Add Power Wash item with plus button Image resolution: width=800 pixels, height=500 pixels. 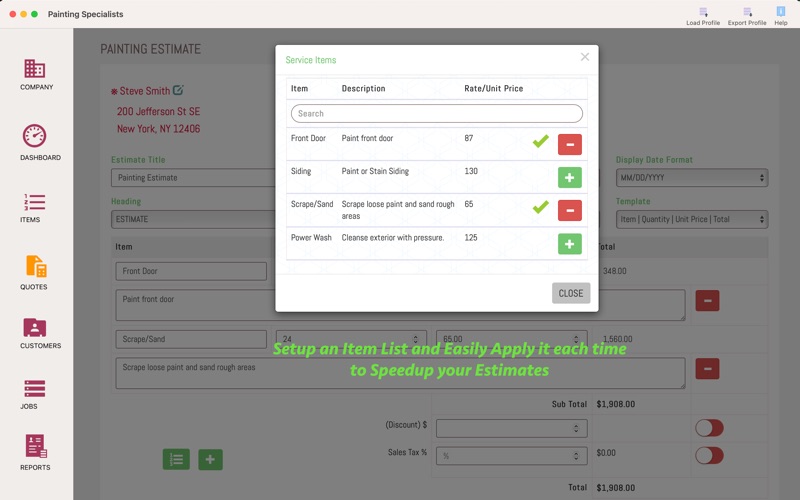point(570,244)
